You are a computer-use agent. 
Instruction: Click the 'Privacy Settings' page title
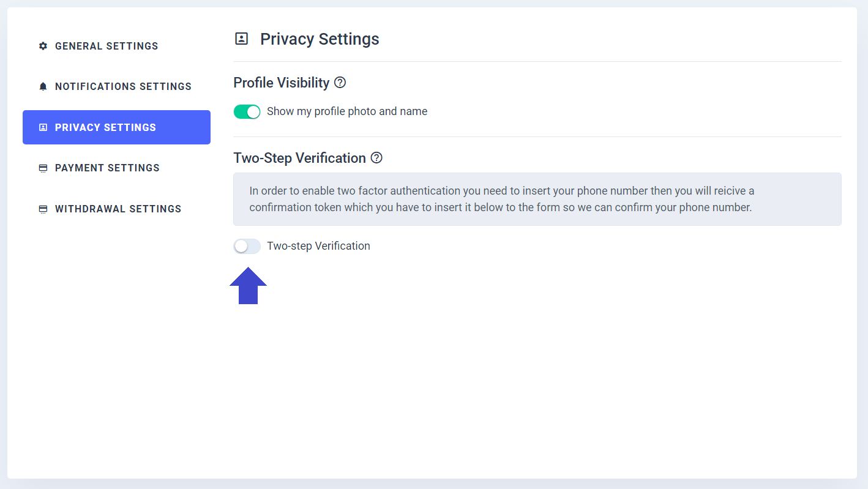(x=320, y=39)
